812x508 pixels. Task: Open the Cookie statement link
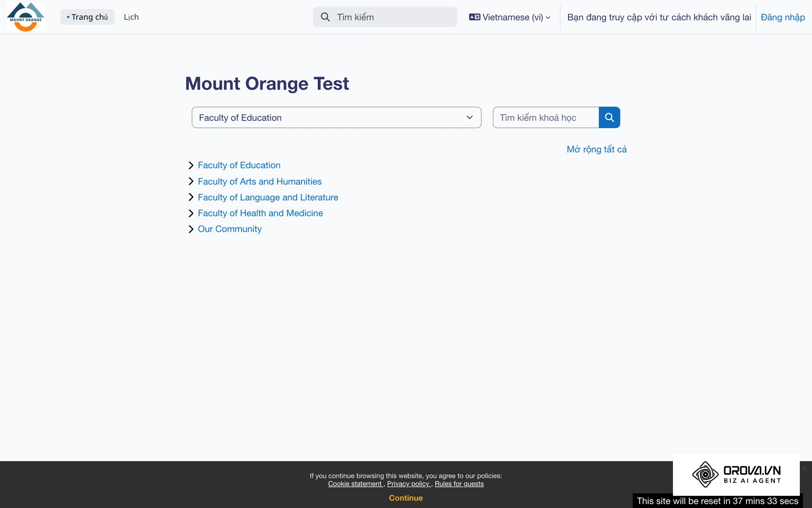pyautogui.click(x=355, y=484)
